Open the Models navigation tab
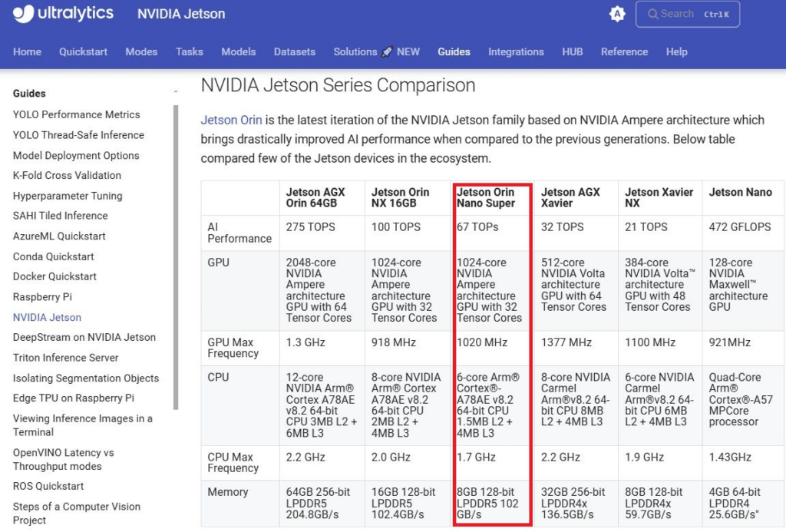This screenshot has height=532, width=786. click(x=239, y=51)
